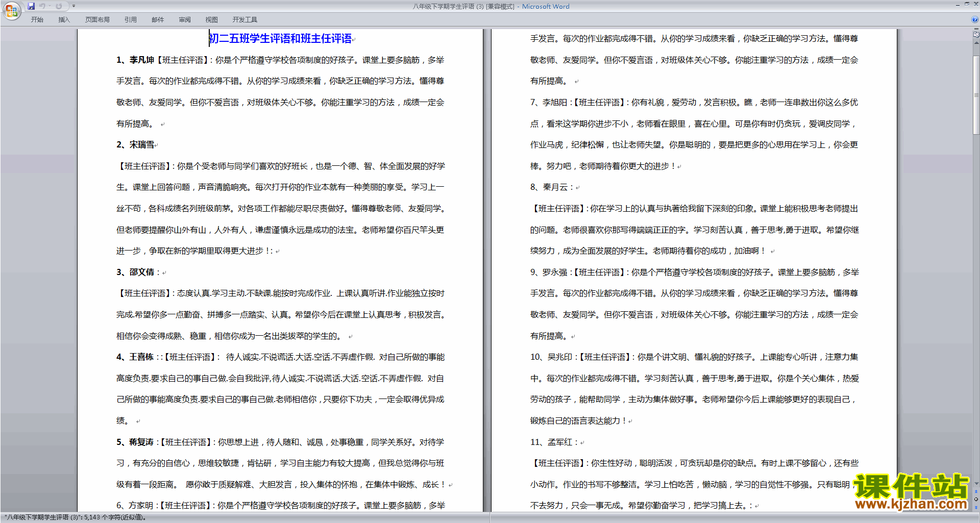
Task: Open the 开发工具 tab
Action: tap(244, 20)
